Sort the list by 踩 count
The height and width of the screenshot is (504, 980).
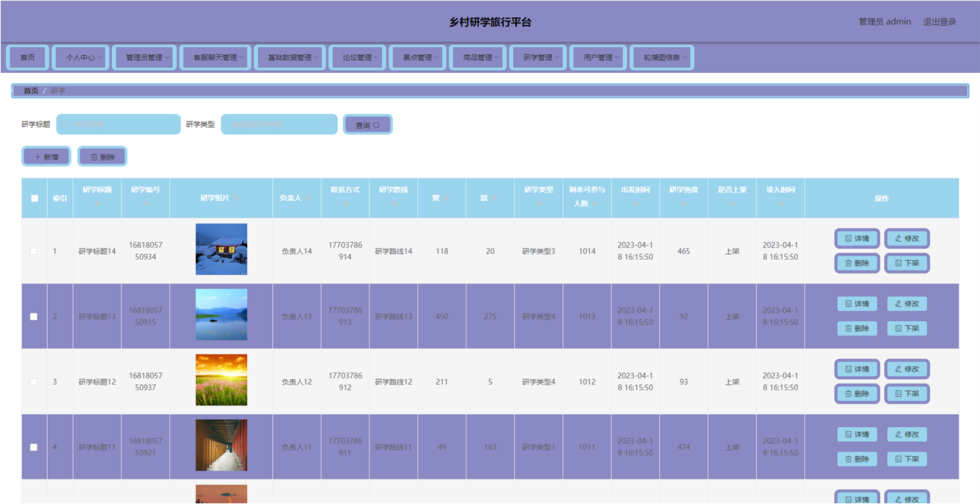[x=494, y=198]
